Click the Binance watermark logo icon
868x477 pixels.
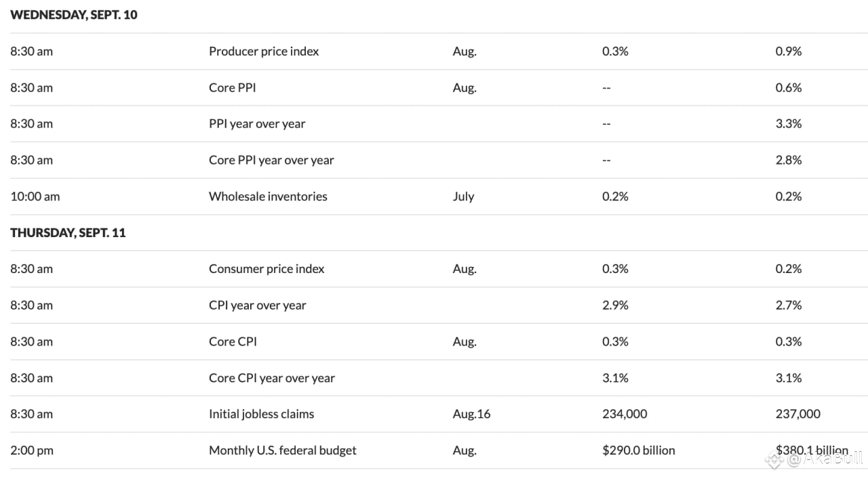pos(774,461)
